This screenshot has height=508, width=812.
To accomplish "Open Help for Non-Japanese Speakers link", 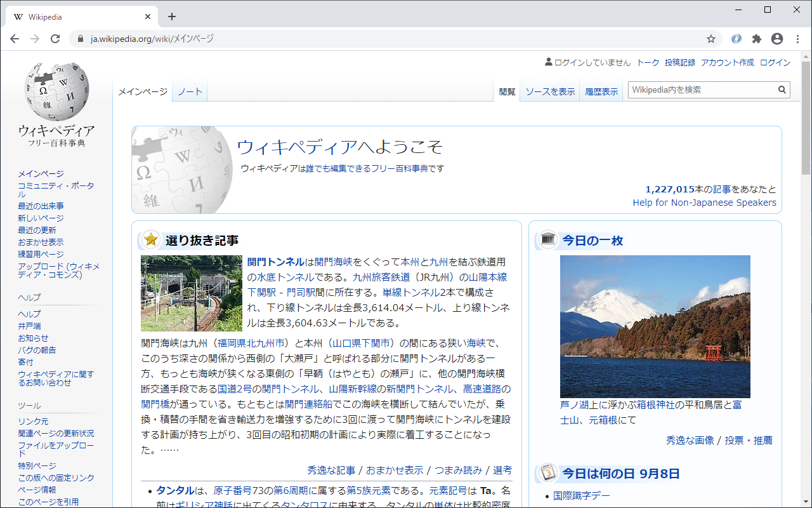I will pyautogui.click(x=704, y=203).
